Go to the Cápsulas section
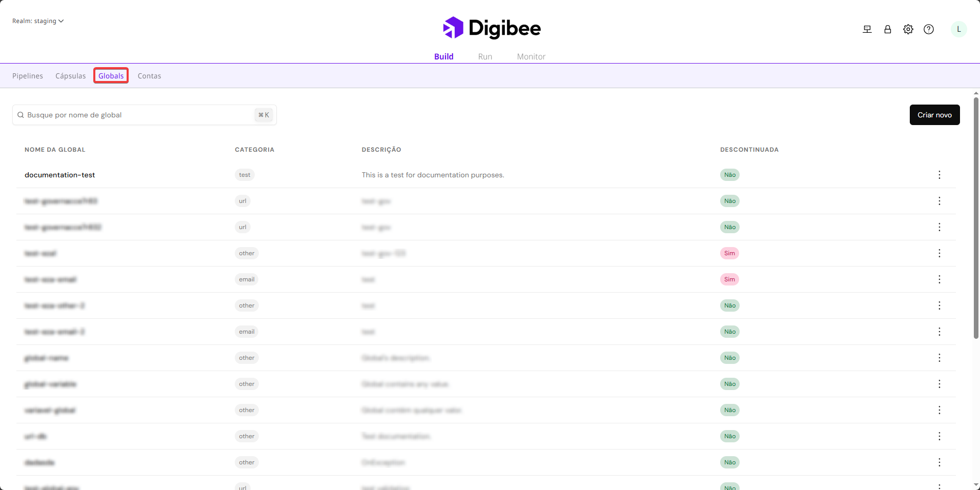Viewport: 980px width, 490px height. coord(71,76)
